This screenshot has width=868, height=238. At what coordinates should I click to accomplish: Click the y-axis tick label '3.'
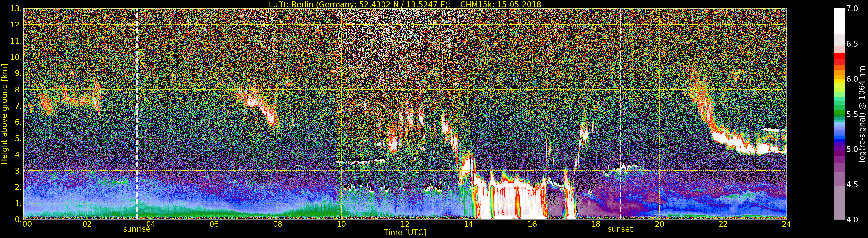pyautogui.click(x=18, y=171)
